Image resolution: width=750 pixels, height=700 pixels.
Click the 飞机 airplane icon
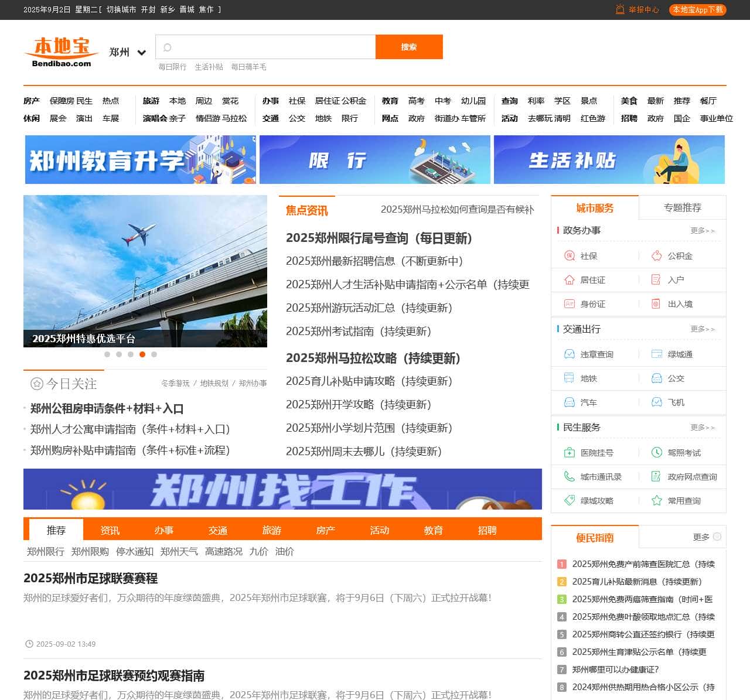point(656,402)
